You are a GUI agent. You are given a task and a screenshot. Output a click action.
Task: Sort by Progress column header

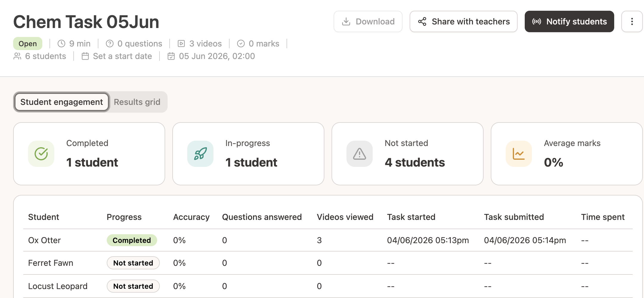coord(124,217)
